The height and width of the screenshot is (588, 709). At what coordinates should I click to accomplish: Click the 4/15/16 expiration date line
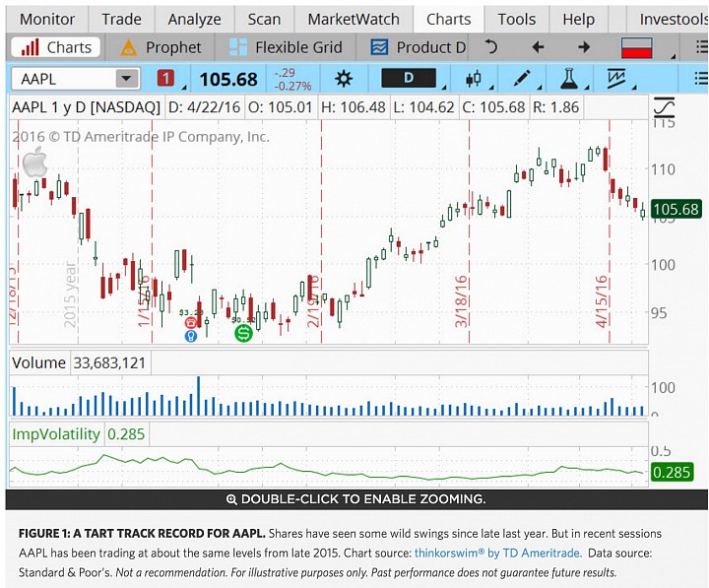(x=610, y=231)
